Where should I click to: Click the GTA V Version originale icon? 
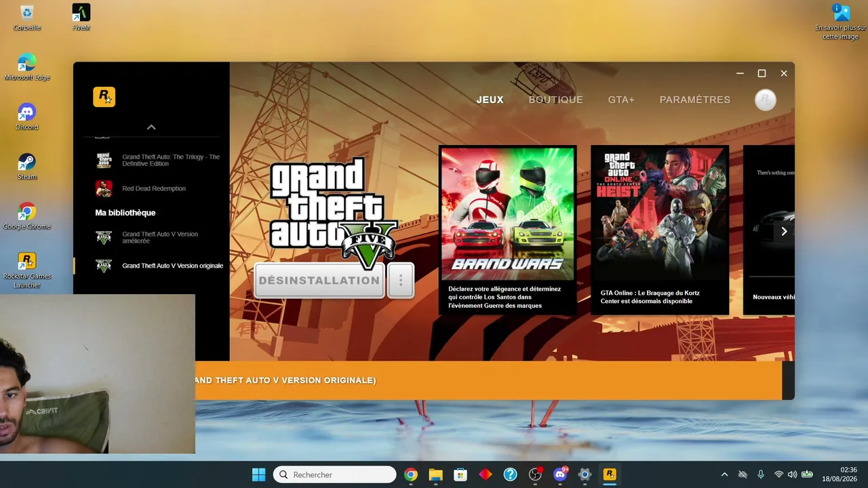click(103, 266)
